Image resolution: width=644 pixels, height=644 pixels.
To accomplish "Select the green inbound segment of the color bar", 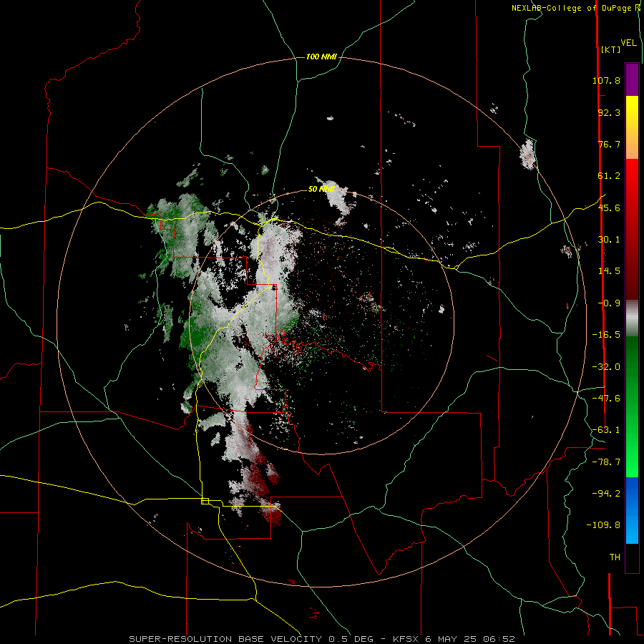I will click(x=632, y=406).
